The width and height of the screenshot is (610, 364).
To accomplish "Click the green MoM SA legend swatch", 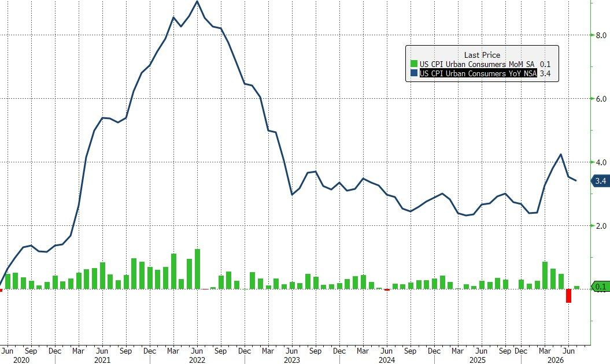I will (413, 64).
